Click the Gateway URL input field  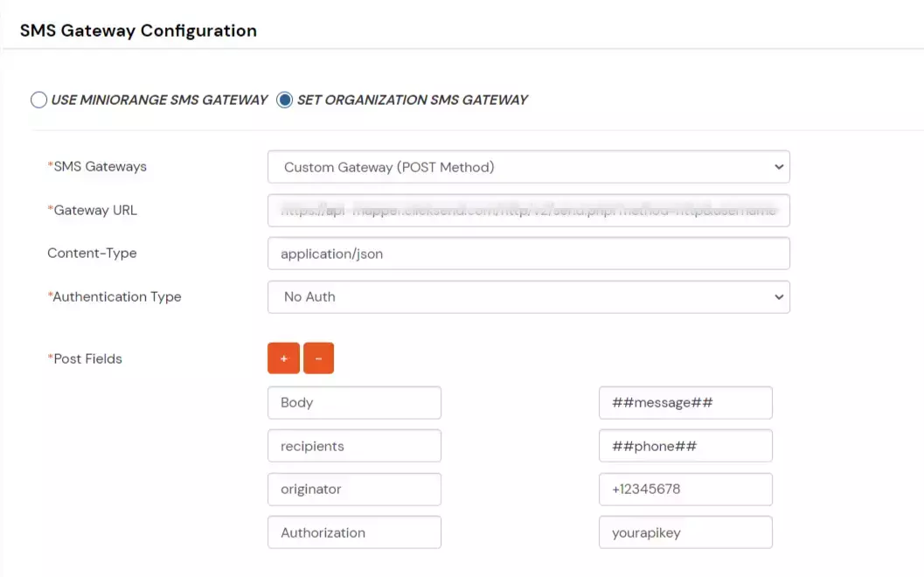[528, 210]
